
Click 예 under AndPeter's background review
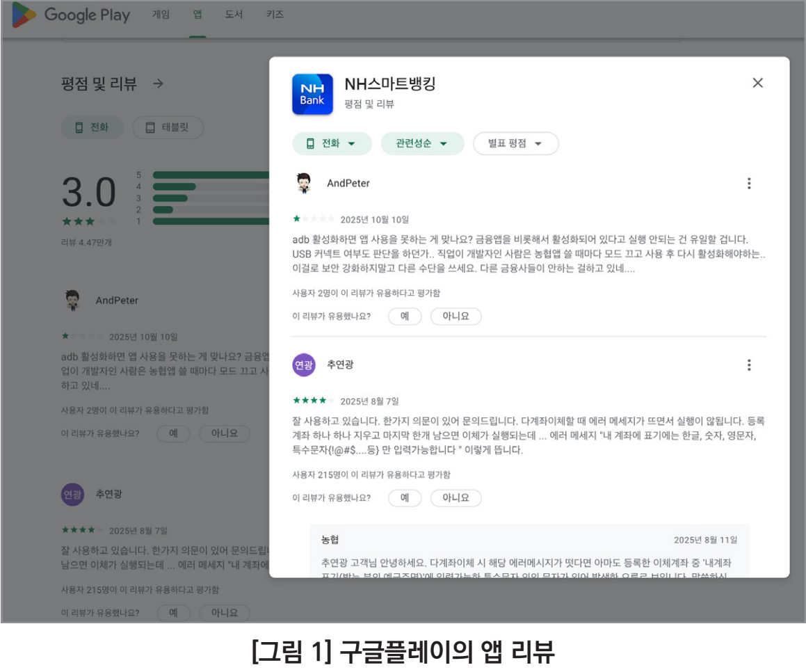174,433
